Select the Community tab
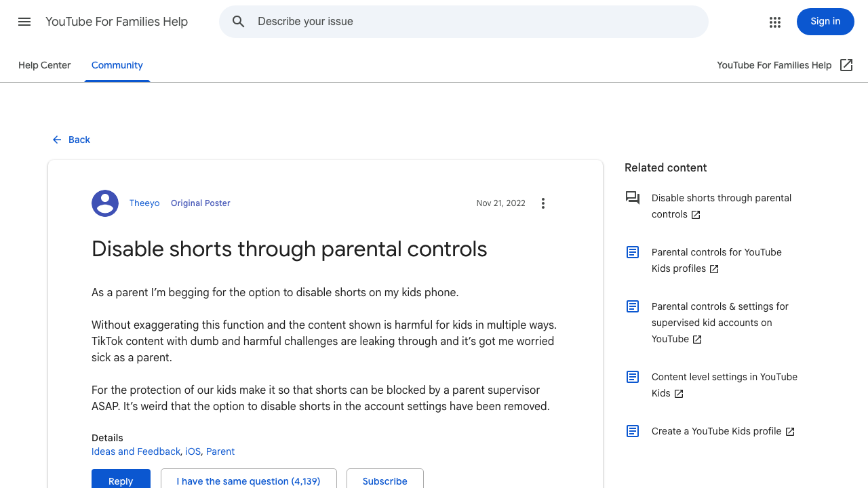The height and width of the screenshot is (488, 868). [x=117, y=65]
